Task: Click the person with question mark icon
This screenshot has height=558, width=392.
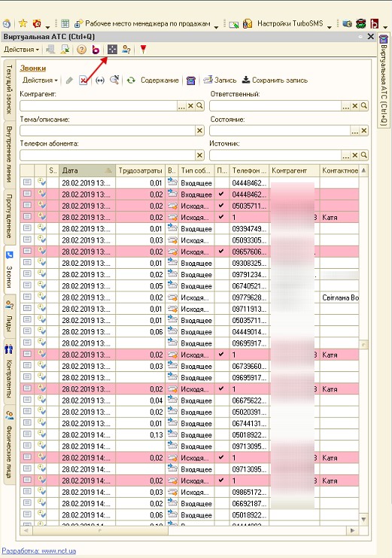Action: click(126, 50)
